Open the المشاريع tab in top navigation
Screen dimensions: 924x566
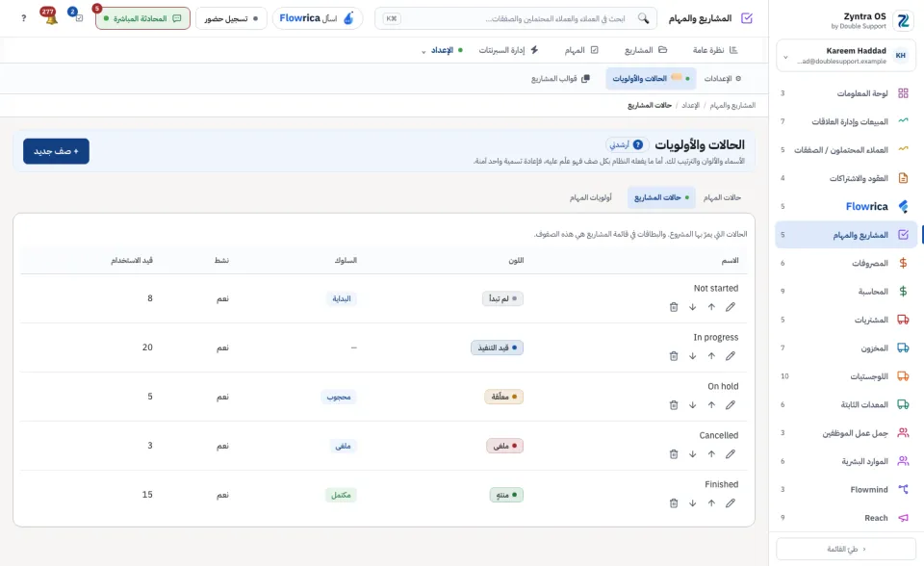[x=645, y=50]
